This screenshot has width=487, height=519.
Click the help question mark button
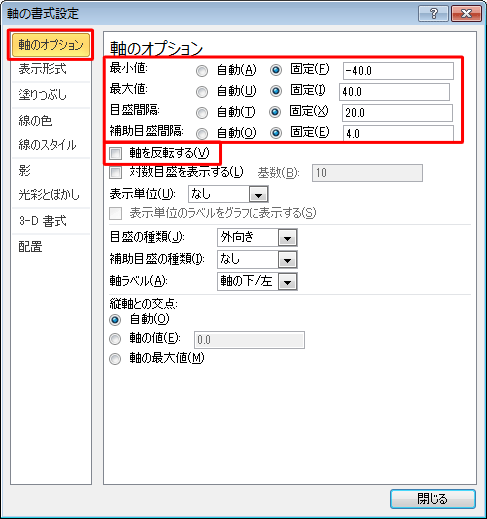(433, 14)
